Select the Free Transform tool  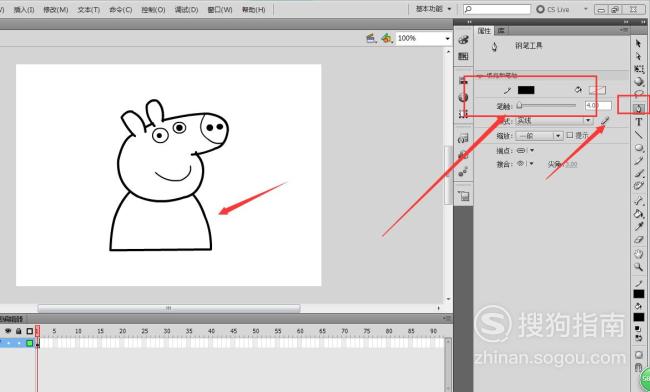pos(639,69)
